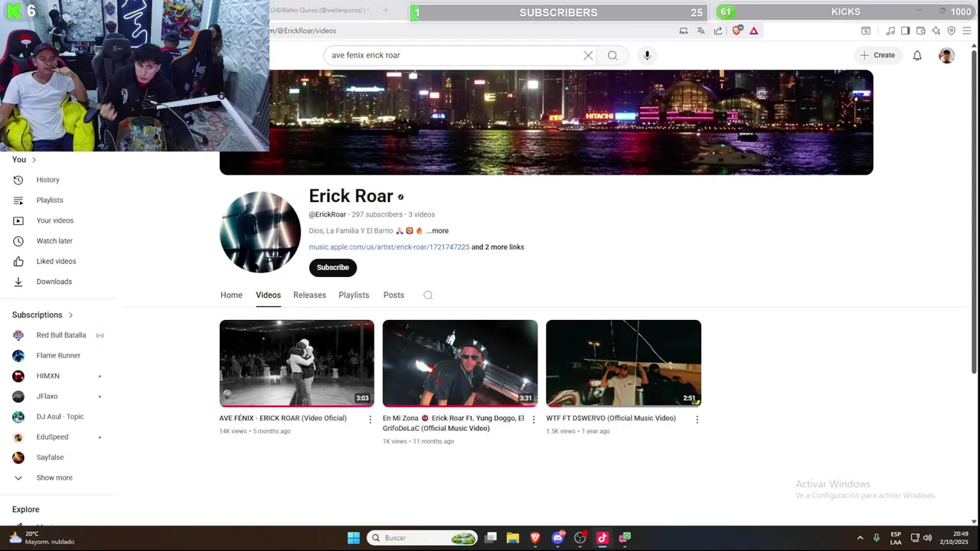Toggle the Brave sidebar panel
This screenshot has height=551, width=980.
pyautogui.click(x=905, y=31)
